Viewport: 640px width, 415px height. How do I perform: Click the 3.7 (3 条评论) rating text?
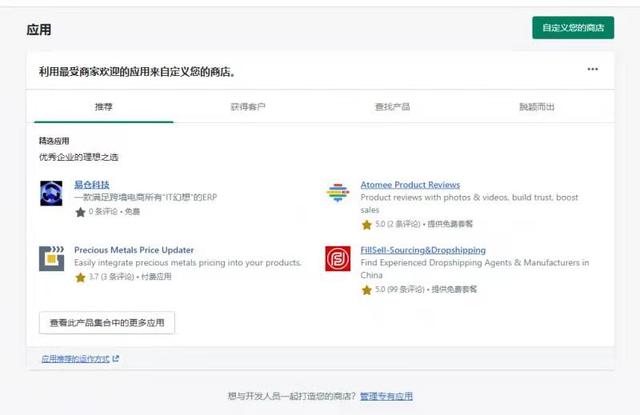tap(130, 277)
